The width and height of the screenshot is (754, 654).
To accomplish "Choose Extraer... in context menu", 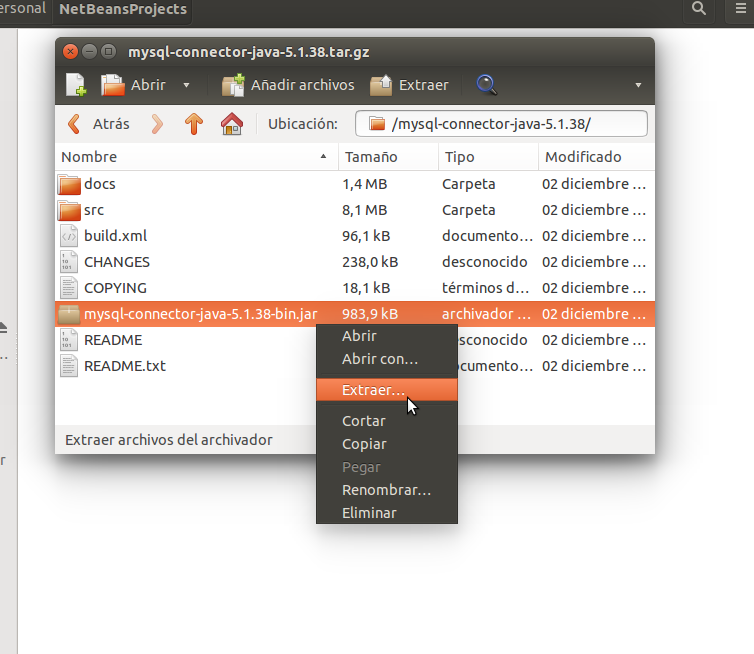I will [387, 390].
